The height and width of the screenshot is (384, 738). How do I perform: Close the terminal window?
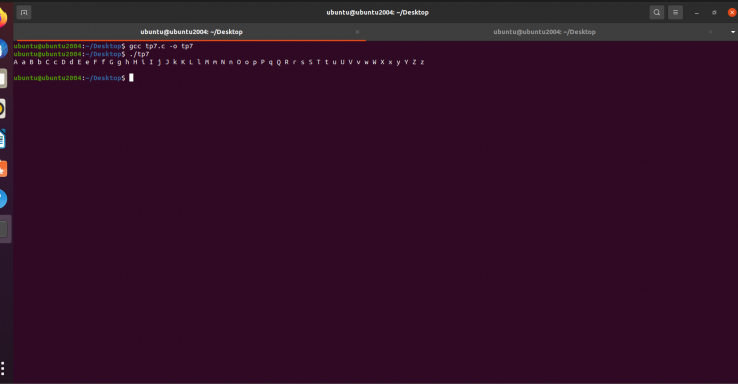(732, 13)
